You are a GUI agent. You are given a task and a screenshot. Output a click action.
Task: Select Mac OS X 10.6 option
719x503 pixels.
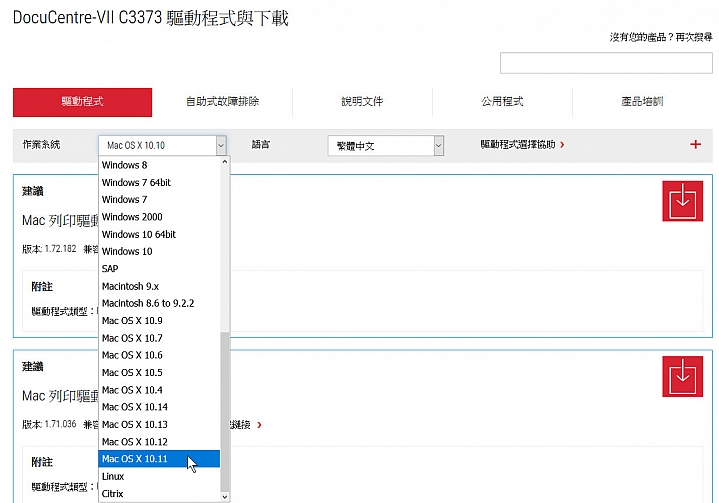(x=159, y=355)
